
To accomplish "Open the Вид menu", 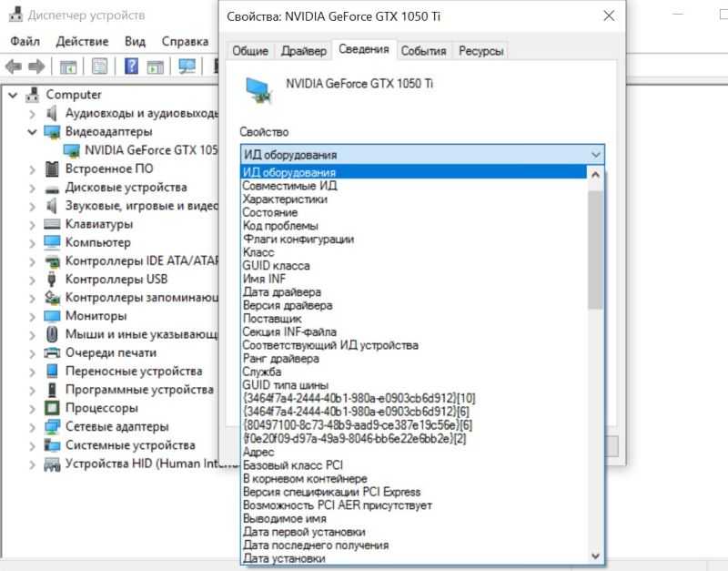I will (x=135, y=41).
